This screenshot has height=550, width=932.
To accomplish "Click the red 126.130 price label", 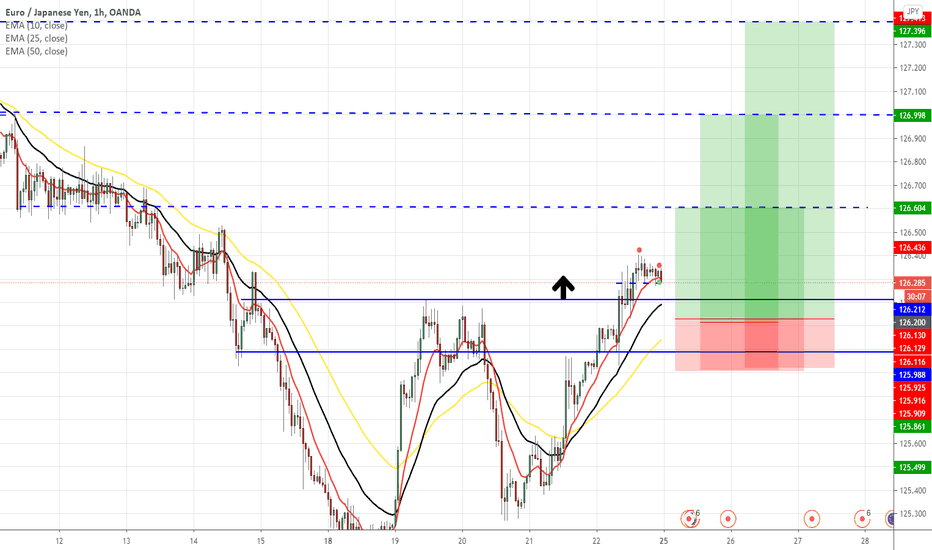I will pyautogui.click(x=912, y=336).
